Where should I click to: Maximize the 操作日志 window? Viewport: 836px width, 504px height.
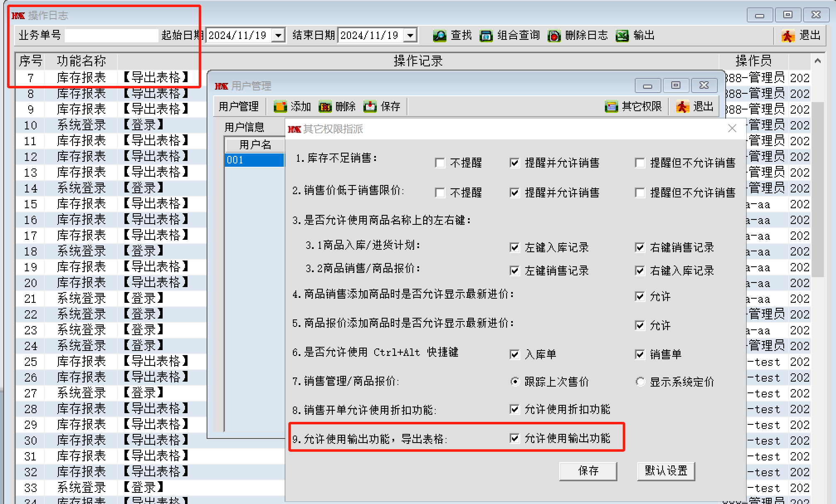(788, 15)
